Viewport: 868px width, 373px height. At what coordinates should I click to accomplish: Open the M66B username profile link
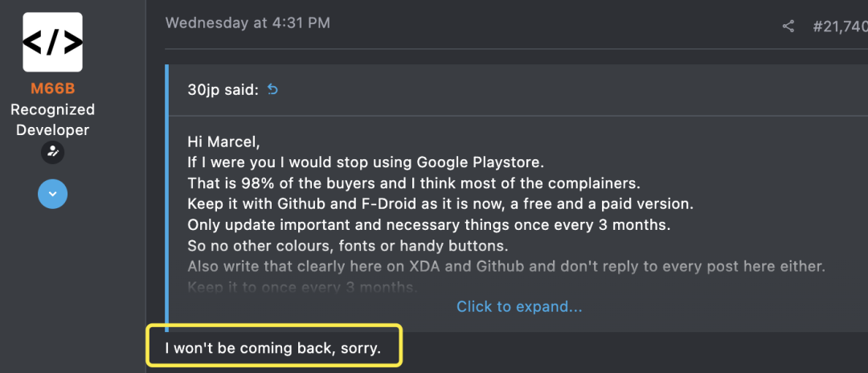52,88
